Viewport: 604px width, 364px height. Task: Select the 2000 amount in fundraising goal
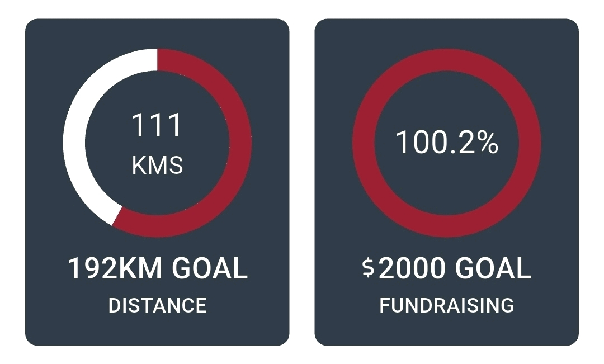(x=412, y=269)
